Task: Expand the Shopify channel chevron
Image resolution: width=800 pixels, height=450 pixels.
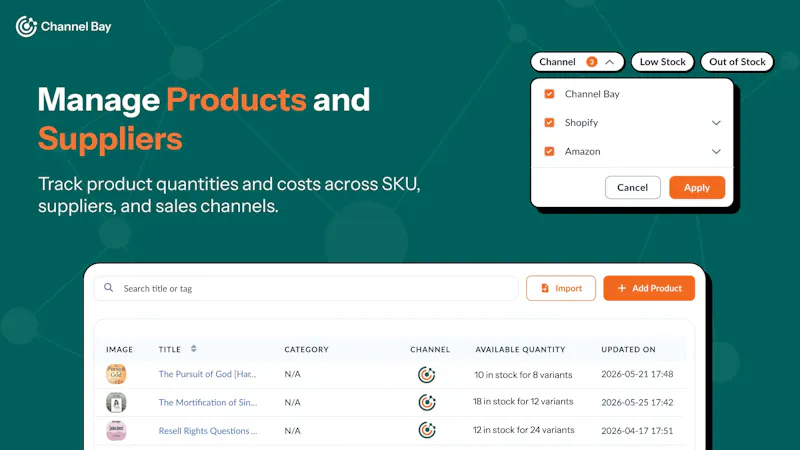Action: [716, 123]
